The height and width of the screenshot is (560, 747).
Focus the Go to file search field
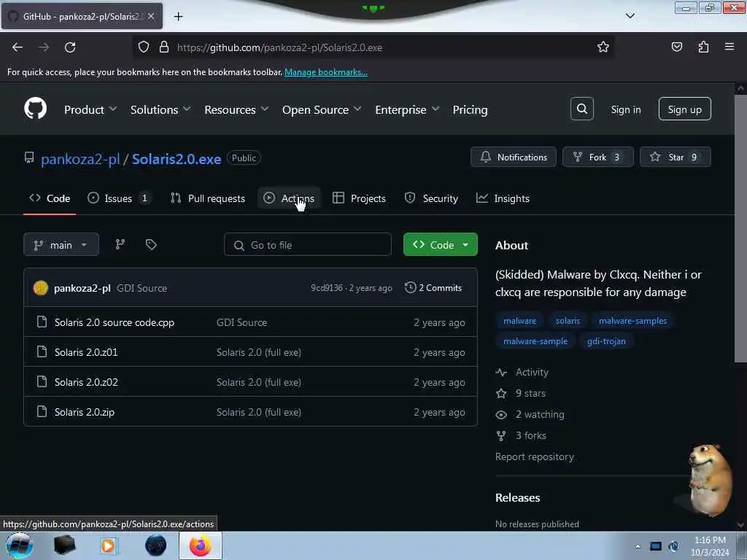308,245
